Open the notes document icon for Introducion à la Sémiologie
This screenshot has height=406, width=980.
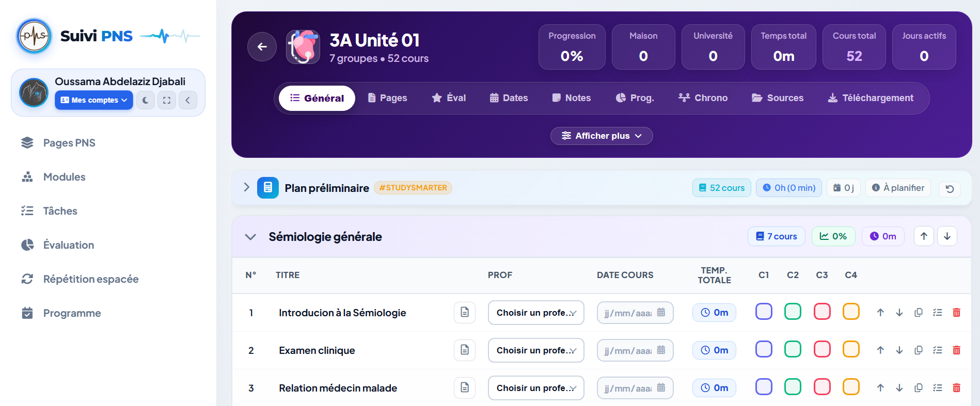click(465, 313)
